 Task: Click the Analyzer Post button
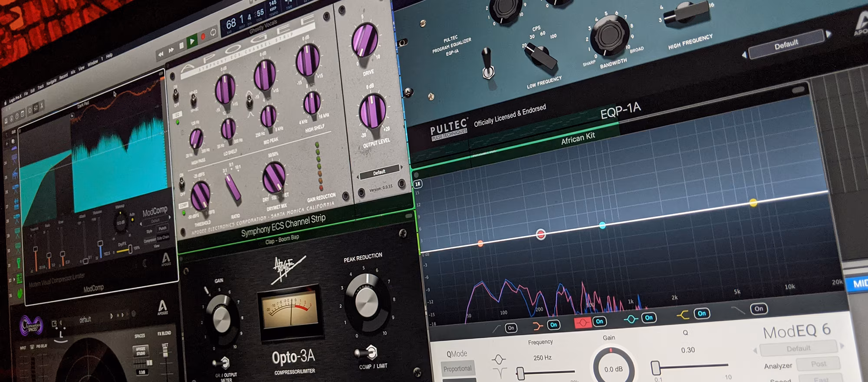tap(818, 364)
